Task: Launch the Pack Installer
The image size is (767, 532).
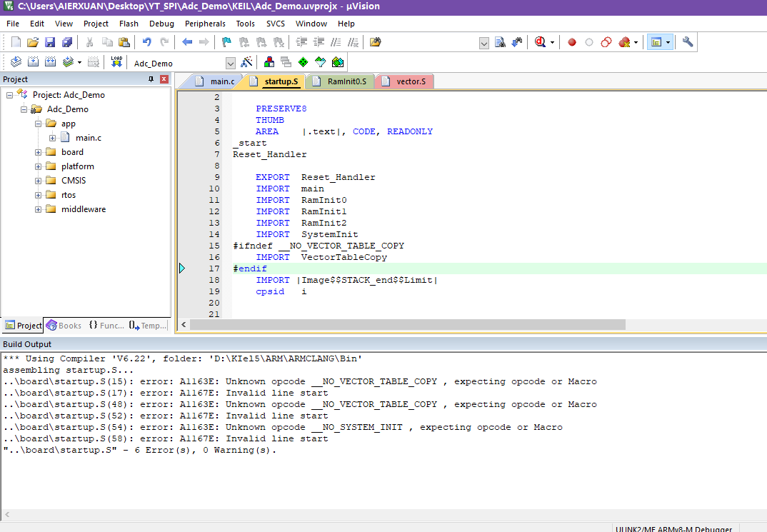Action: [x=338, y=62]
